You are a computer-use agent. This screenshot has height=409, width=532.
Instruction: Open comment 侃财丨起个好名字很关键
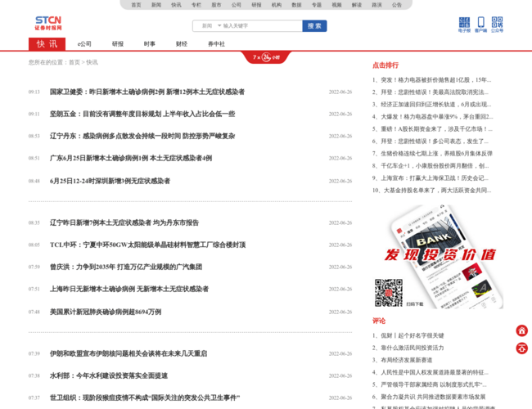pyautogui.click(x=408, y=335)
